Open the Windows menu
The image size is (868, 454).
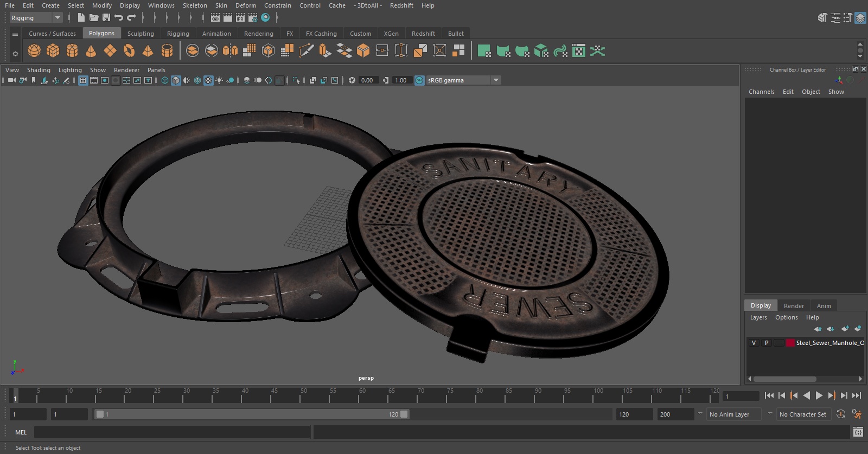coord(161,5)
